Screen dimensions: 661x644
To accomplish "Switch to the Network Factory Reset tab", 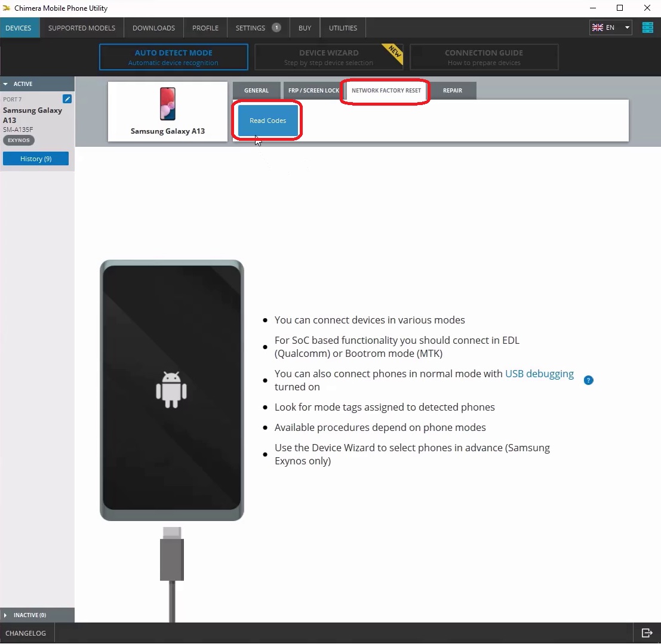I will pyautogui.click(x=386, y=91).
